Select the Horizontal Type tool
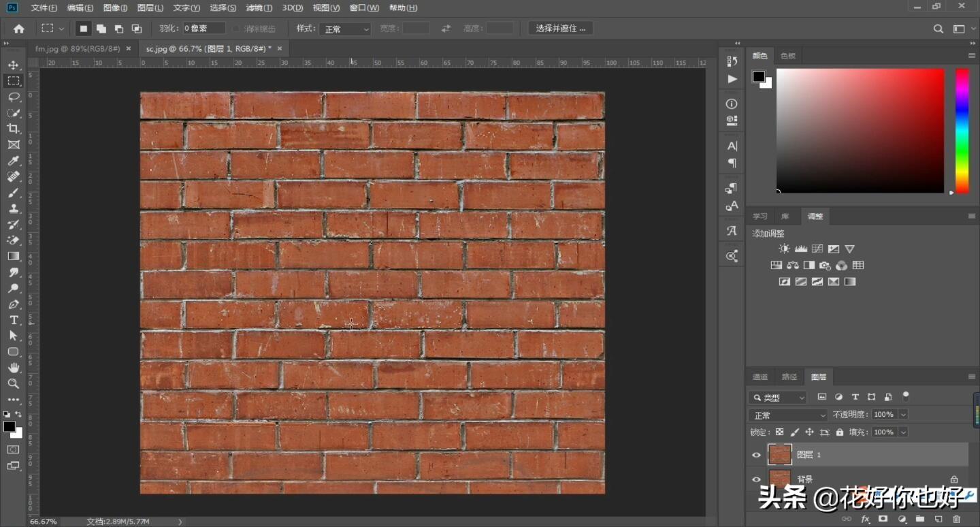The height and width of the screenshot is (527, 980). point(13,320)
